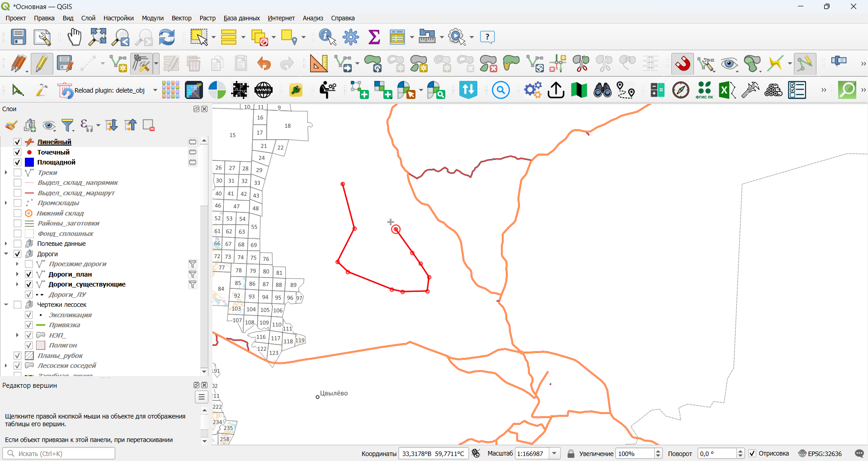
Task: Toggle the Отрисовка render checkbox
Action: (752, 453)
